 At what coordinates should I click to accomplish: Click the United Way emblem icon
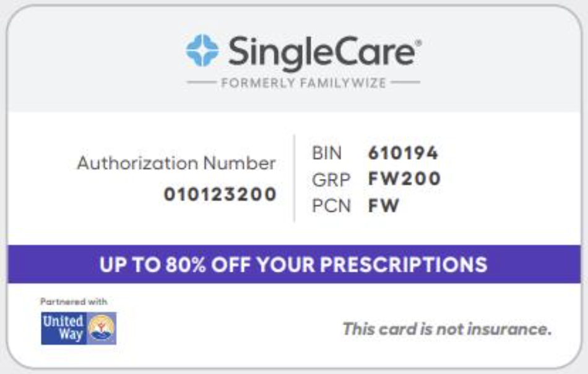point(102,328)
